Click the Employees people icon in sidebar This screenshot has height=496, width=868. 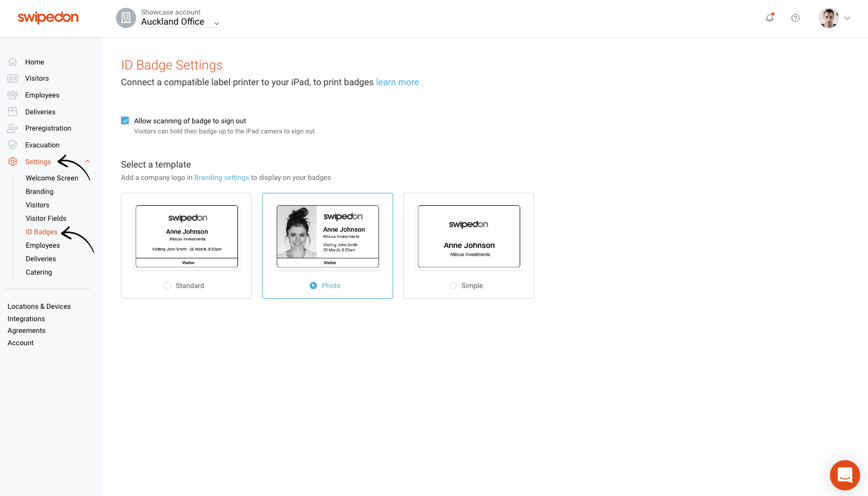(12, 95)
